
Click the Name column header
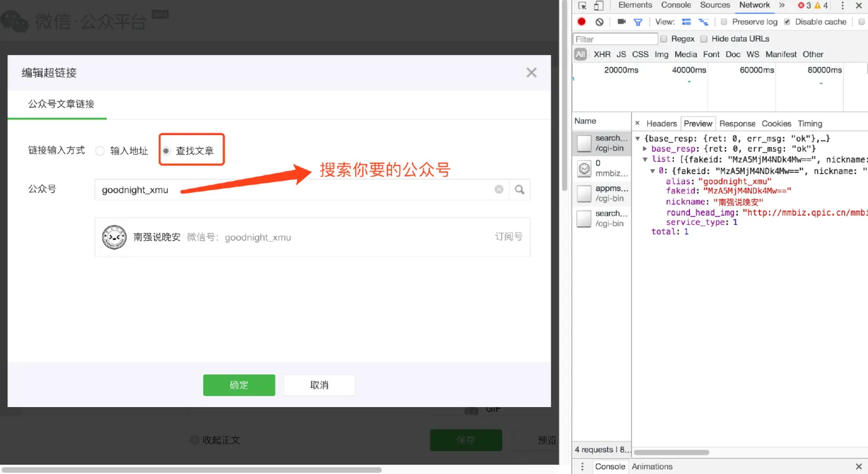point(585,121)
